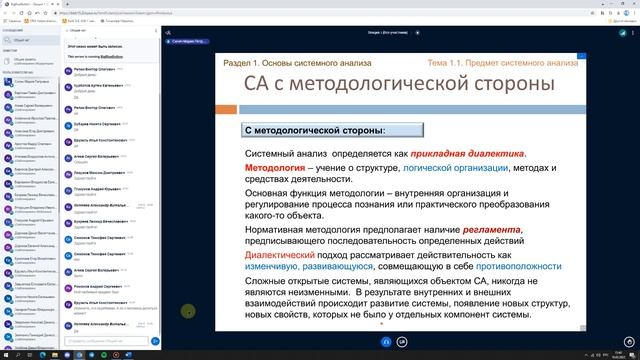
Task: Open the browser home page icon
Action: [29, 13]
